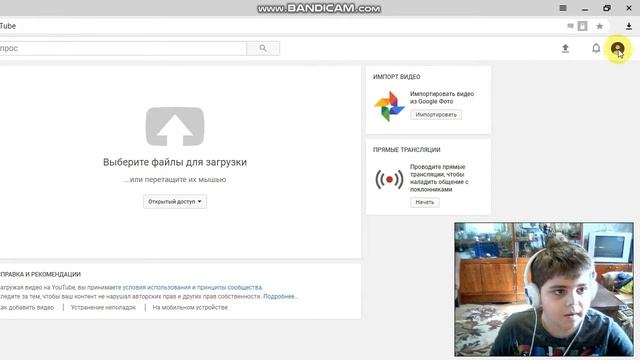Restore down the browser window
The width and height of the screenshot is (640, 360).
(x=607, y=8)
